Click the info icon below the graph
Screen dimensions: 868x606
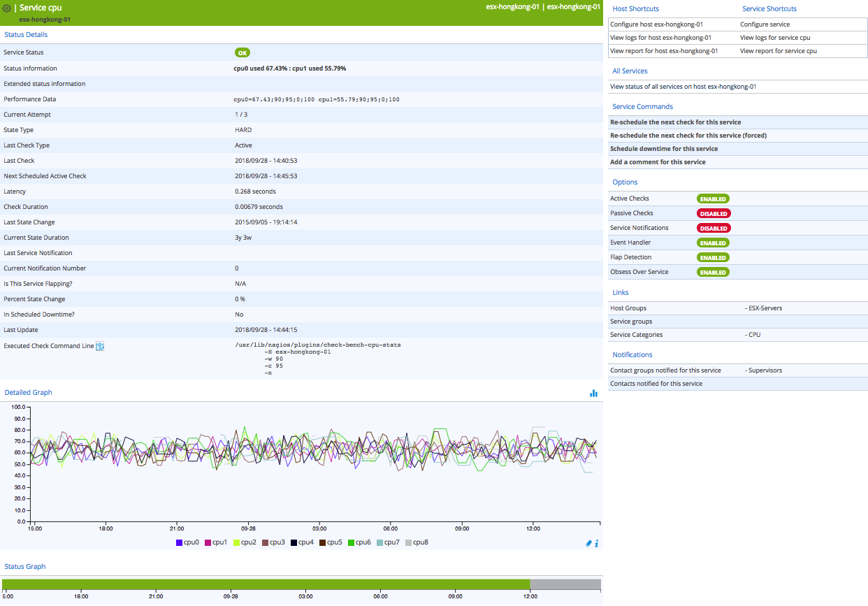[596, 543]
